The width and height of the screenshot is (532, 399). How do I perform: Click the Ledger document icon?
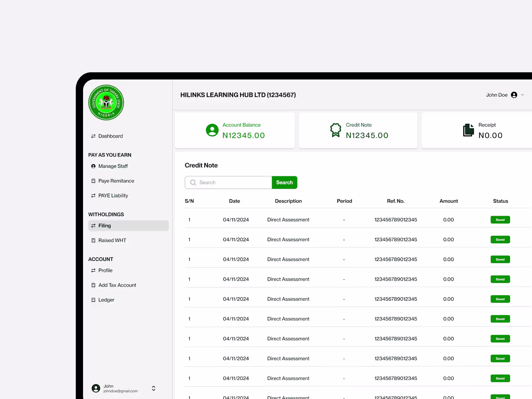click(x=93, y=300)
